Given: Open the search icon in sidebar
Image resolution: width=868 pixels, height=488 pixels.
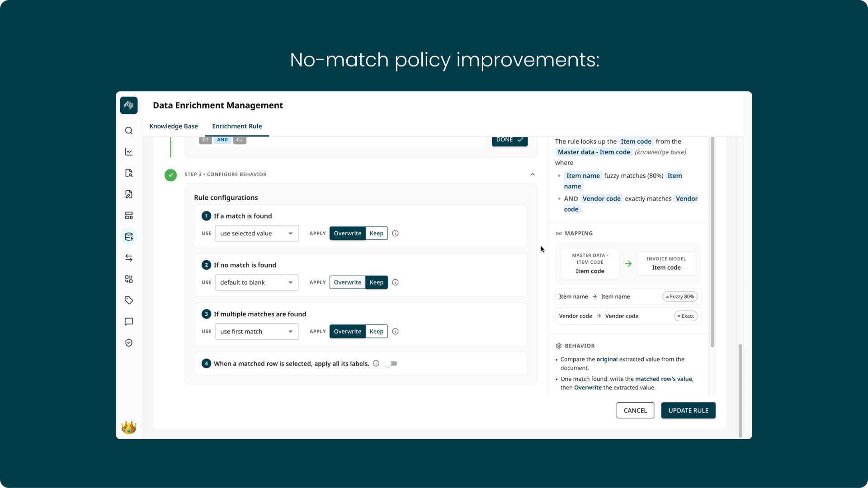Looking at the screenshot, I should coord(129,131).
